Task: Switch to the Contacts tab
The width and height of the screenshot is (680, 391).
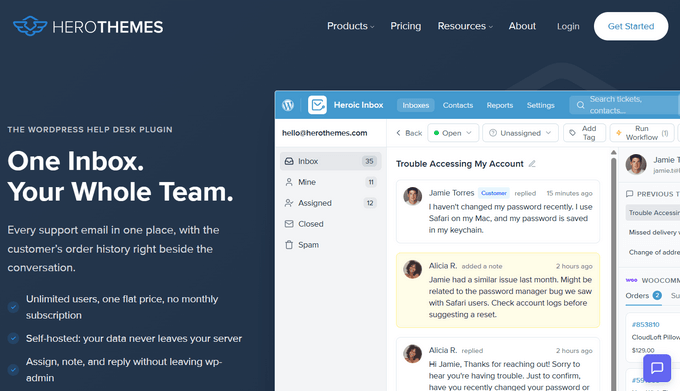Action: pos(458,105)
